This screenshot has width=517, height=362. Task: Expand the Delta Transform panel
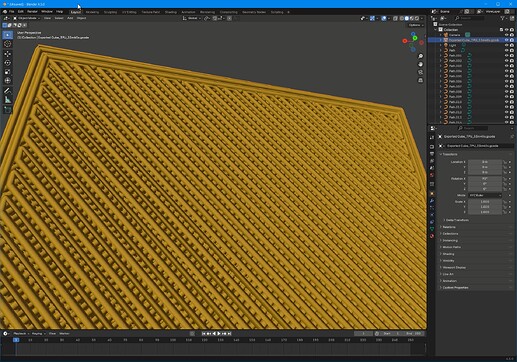(x=457, y=220)
